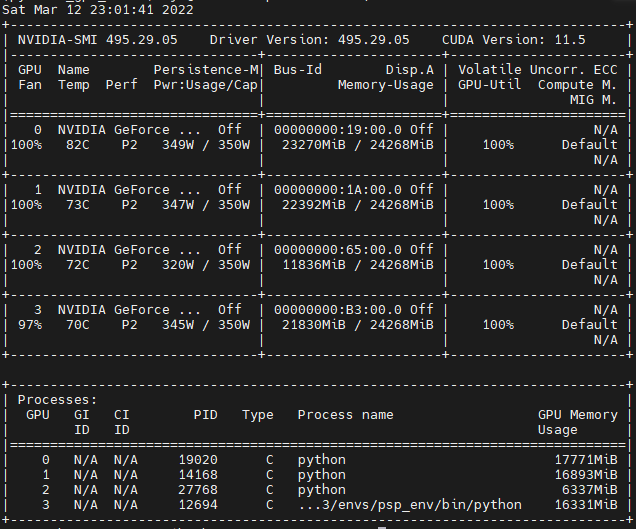Viewport: 636px width, 529px height.
Task: Click process PID "19020"
Action: pos(198,460)
